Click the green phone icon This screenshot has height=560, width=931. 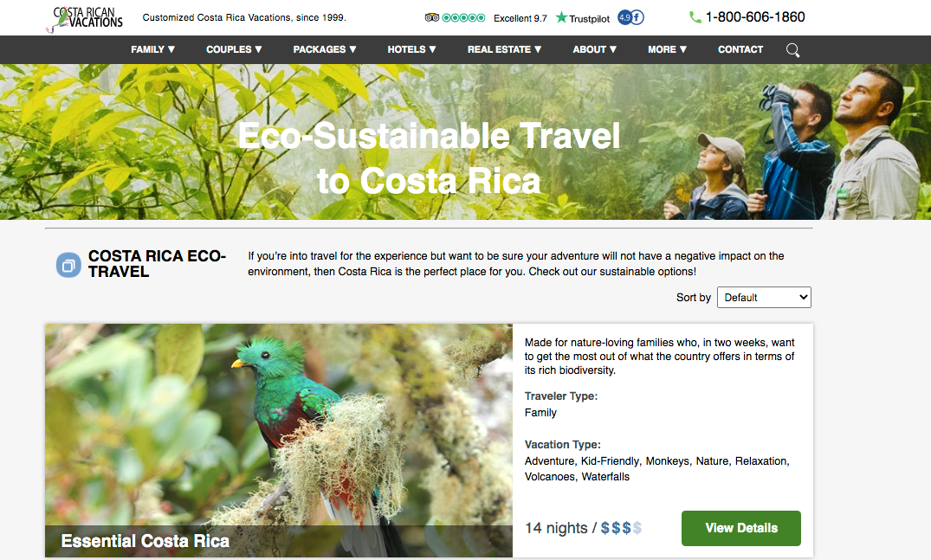point(695,17)
